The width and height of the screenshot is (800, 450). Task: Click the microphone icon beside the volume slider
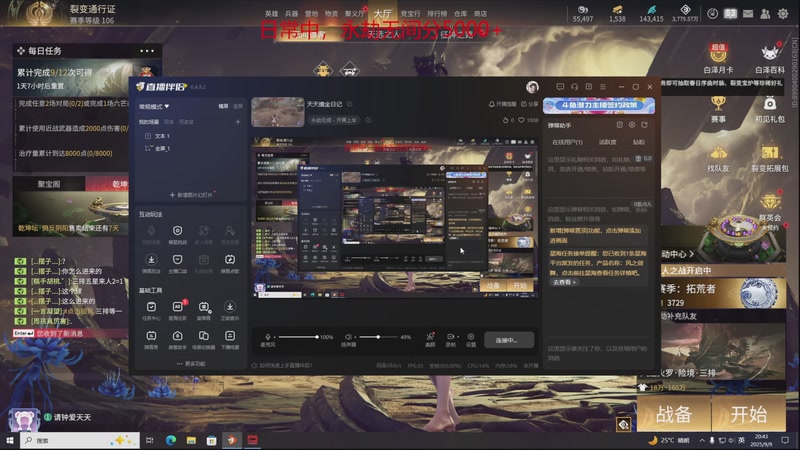(x=268, y=337)
